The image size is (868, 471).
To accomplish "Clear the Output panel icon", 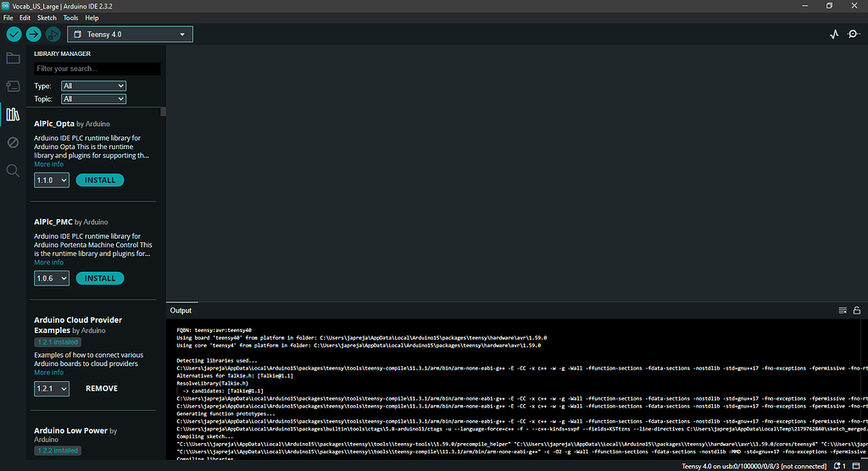I will coord(843,311).
